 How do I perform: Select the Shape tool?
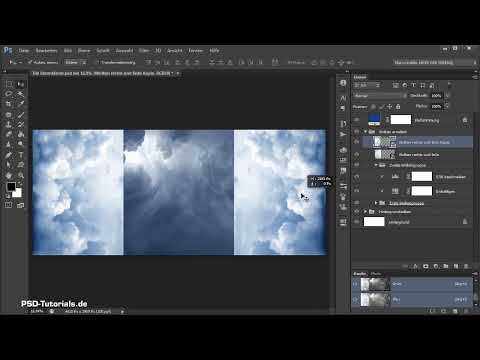pyautogui.click(x=21, y=165)
